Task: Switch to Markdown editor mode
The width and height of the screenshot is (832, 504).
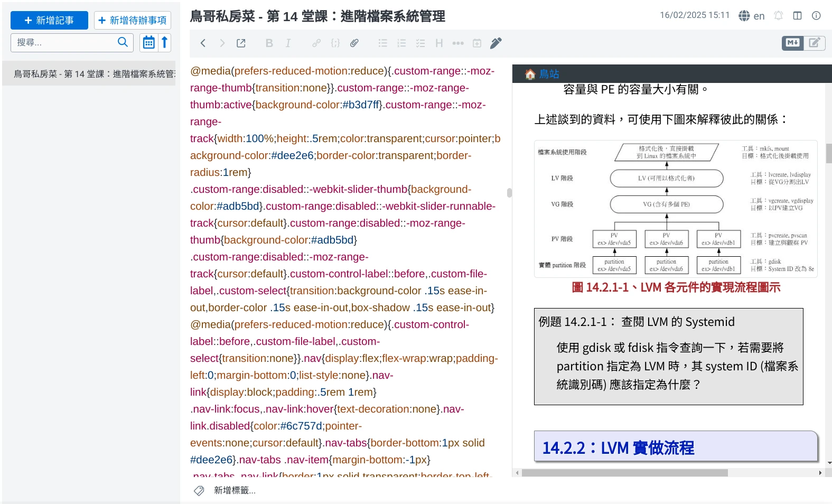Action: tap(792, 43)
